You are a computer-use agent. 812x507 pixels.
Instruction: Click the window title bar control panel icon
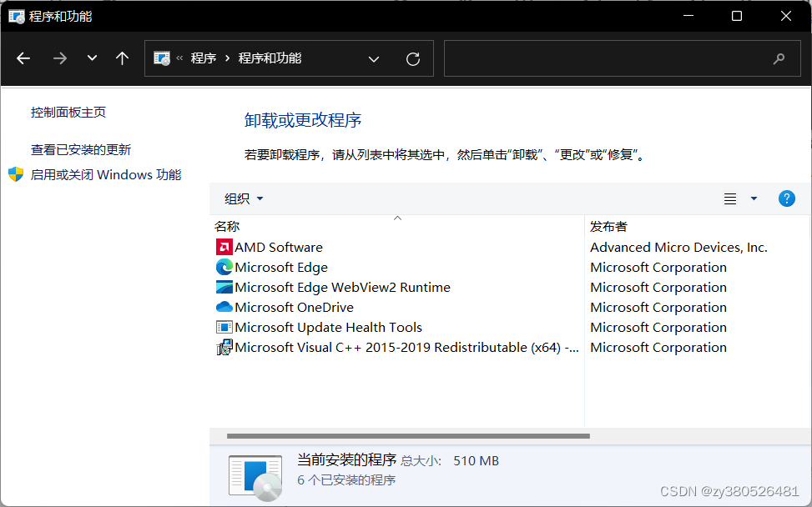click(x=17, y=17)
